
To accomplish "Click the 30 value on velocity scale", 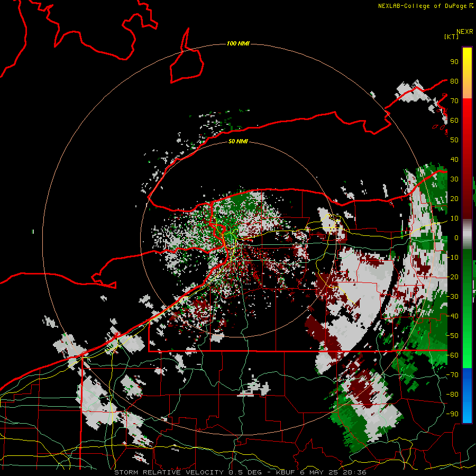I will click(454, 179).
